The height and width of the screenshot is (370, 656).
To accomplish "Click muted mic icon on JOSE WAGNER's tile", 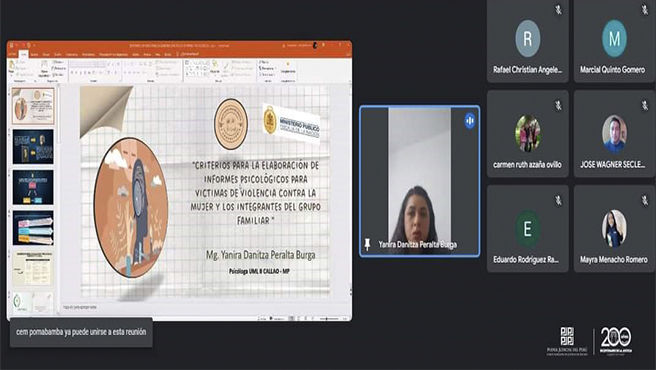I will pyautogui.click(x=645, y=105).
